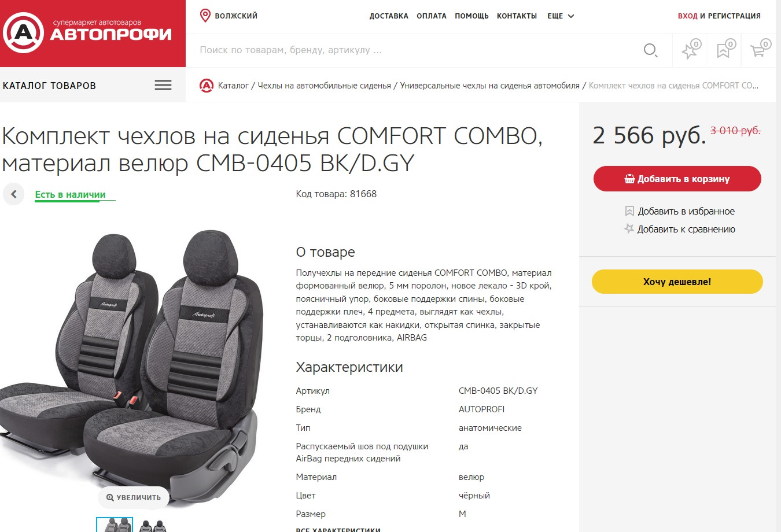Click the Автопрофи logo

(x=87, y=32)
